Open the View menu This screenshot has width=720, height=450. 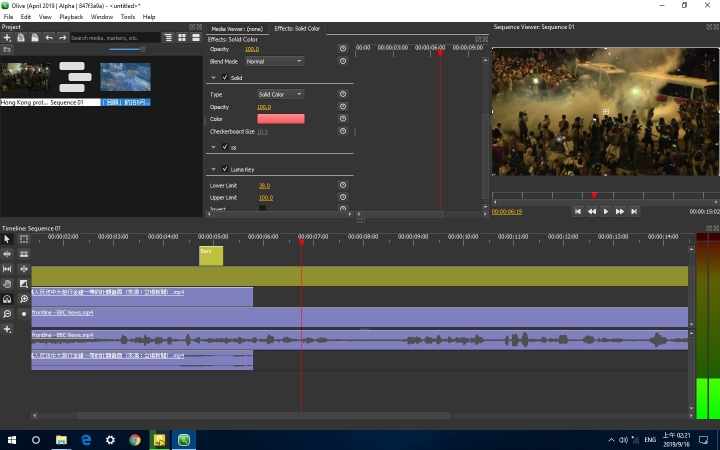pyautogui.click(x=45, y=17)
